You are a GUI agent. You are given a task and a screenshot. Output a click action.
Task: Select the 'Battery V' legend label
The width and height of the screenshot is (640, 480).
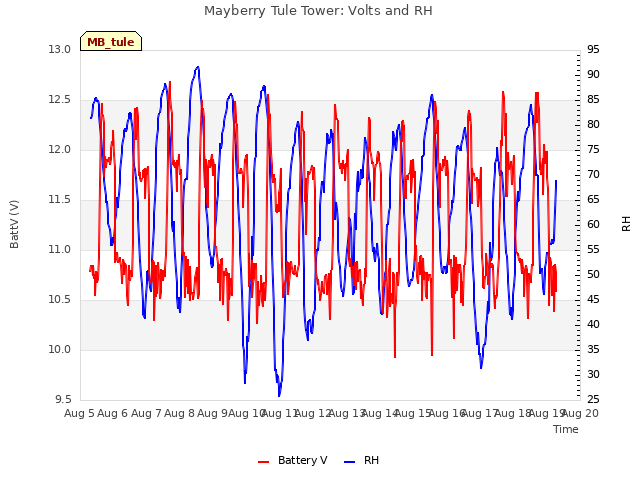coord(302,460)
